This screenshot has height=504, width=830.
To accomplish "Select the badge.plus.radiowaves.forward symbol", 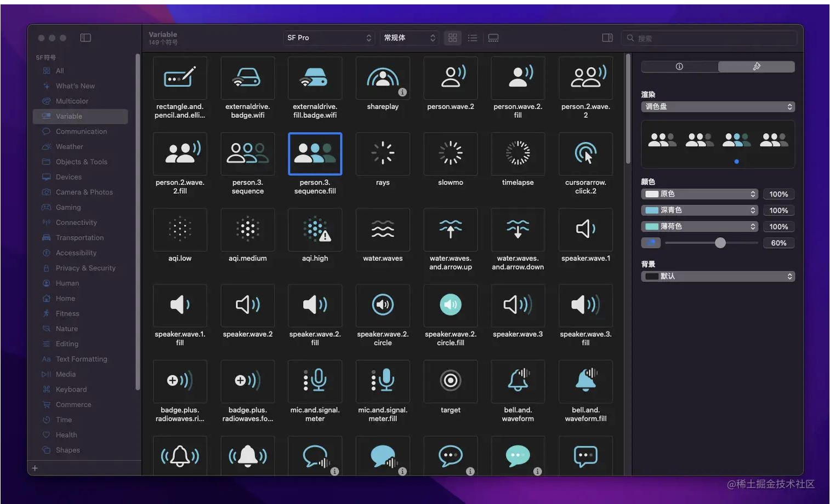I will (x=248, y=381).
